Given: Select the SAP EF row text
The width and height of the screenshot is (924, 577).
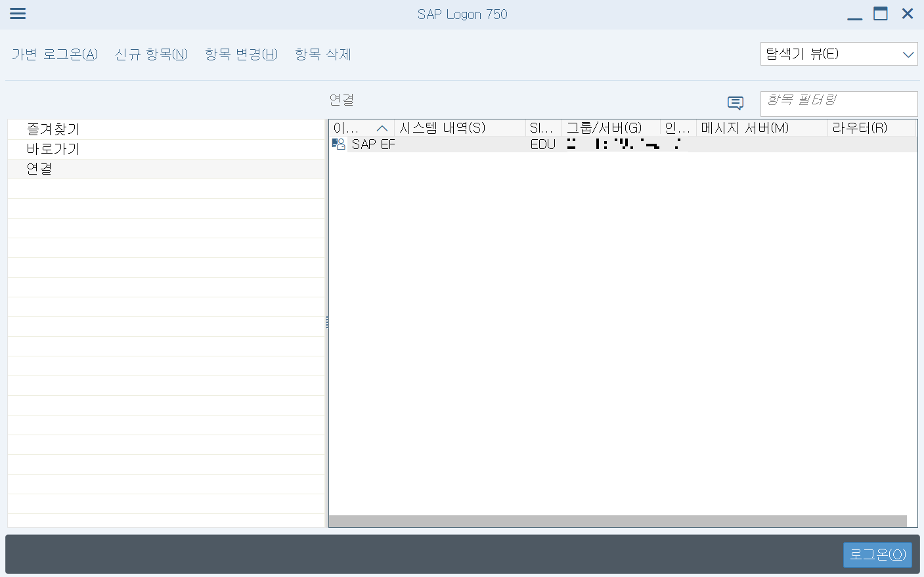Looking at the screenshot, I should point(374,144).
